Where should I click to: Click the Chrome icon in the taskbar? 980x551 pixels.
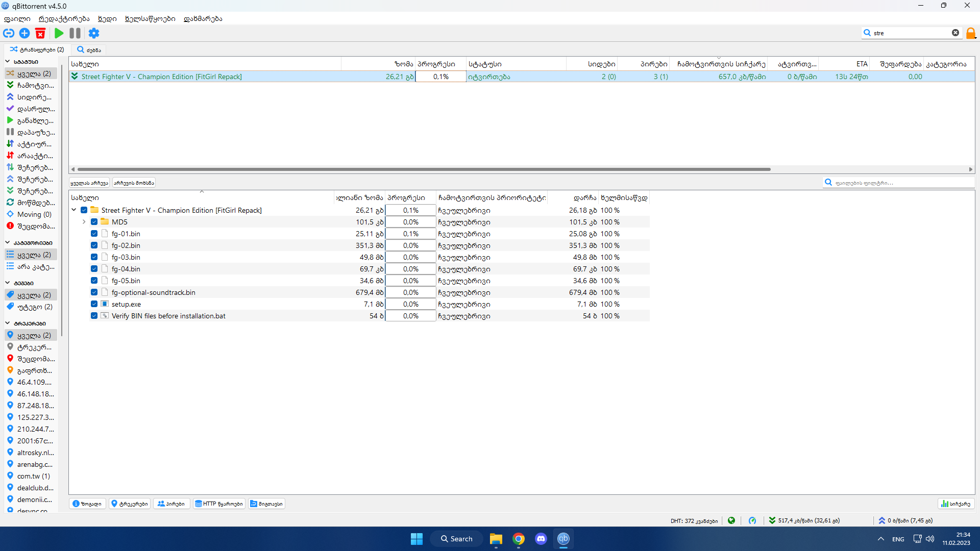point(519,539)
